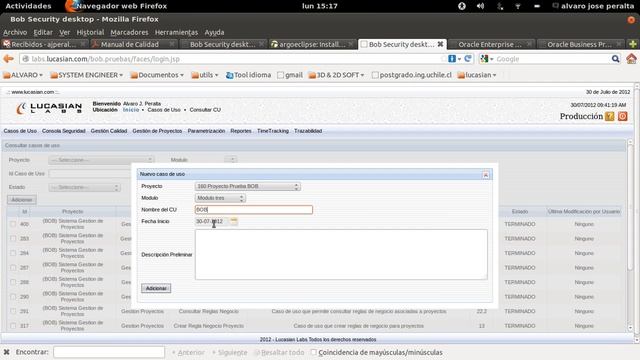
Task: Open the Casos de Uso application menu
Action: pos(20,131)
